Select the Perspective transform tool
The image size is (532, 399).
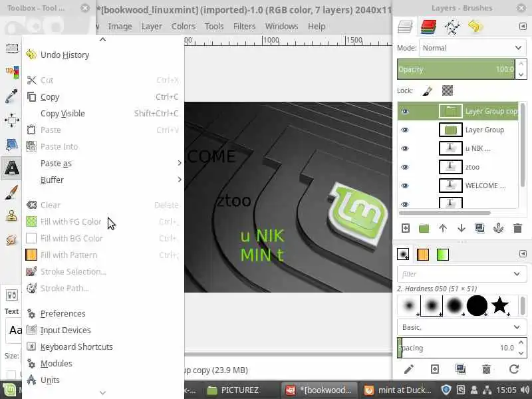(12, 144)
